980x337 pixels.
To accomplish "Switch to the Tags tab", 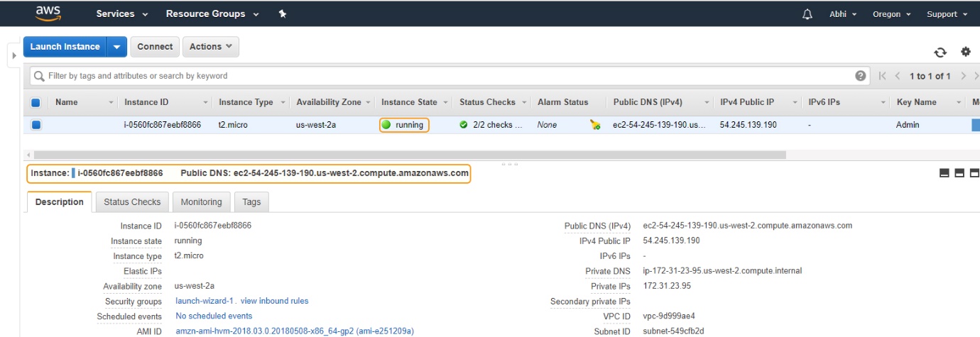I will 251,202.
